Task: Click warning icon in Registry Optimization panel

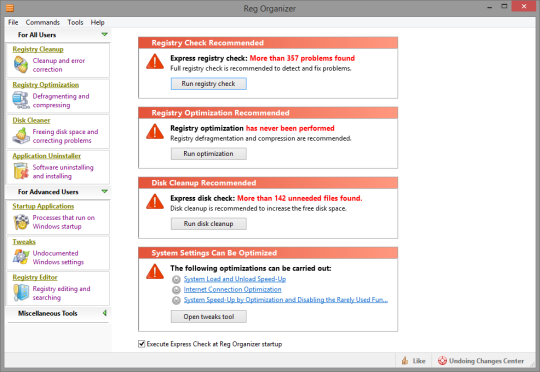Action: [x=155, y=132]
